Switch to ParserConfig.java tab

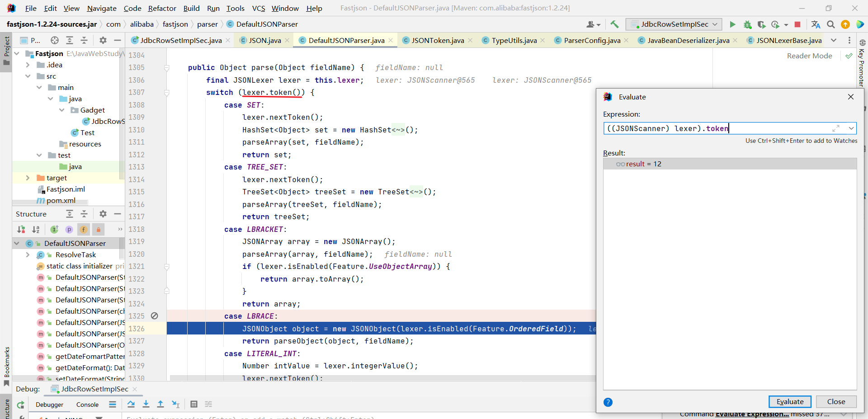coord(592,40)
